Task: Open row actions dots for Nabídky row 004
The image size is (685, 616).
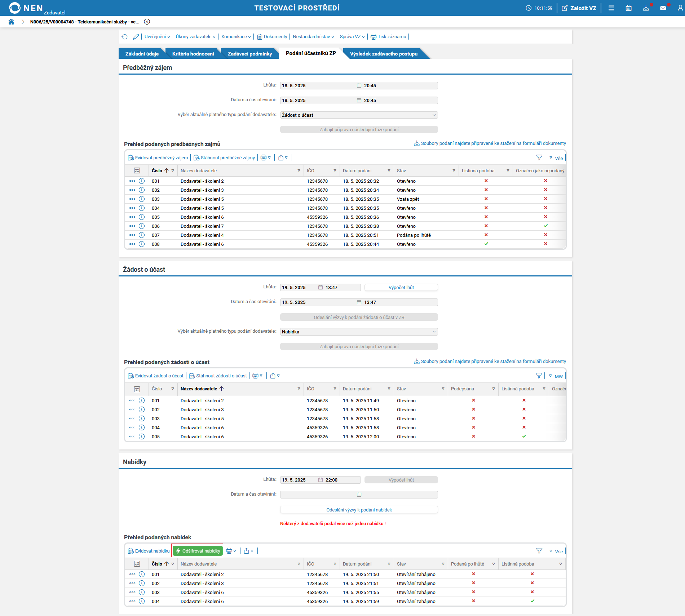Action: [132, 601]
